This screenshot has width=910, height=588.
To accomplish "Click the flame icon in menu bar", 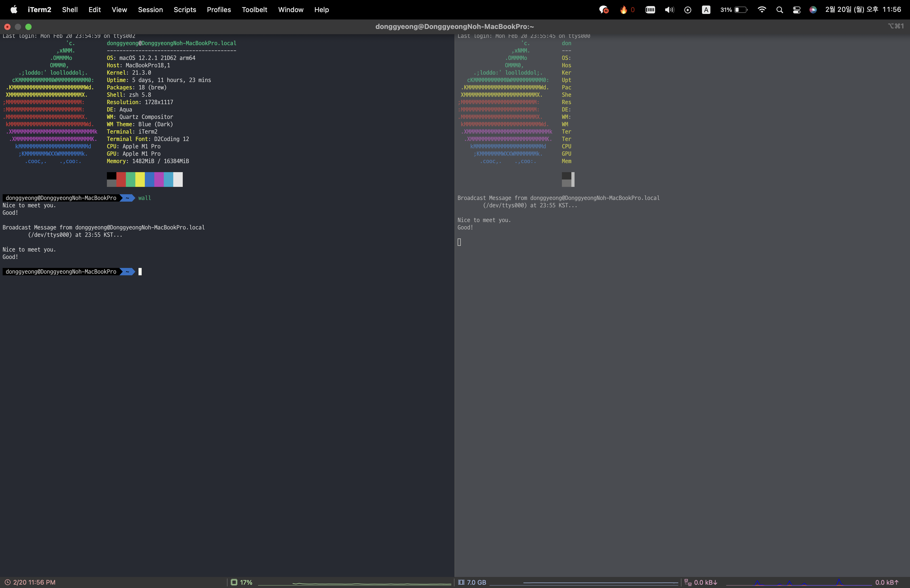I will click(x=624, y=9).
